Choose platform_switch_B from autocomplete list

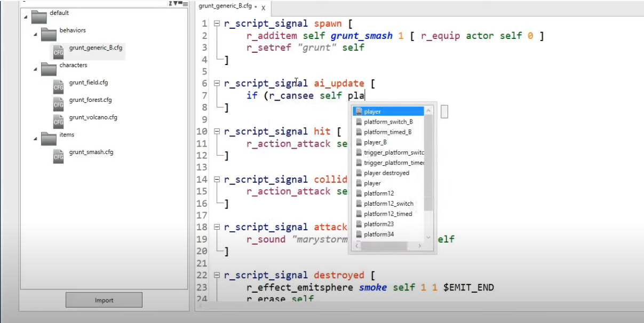click(x=388, y=122)
